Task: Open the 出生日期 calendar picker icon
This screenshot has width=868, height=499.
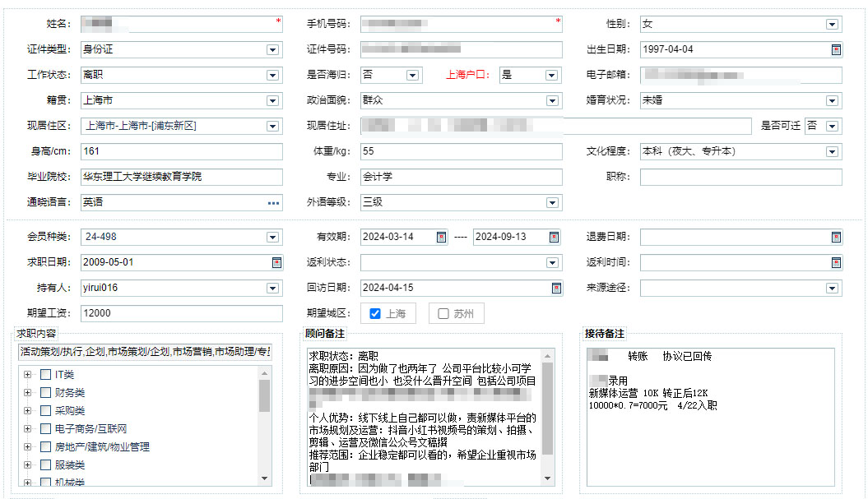Action: pos(836,50)
